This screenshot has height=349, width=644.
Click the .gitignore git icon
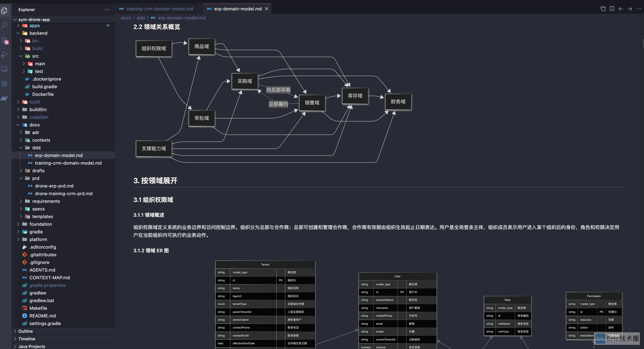[24, 262]
